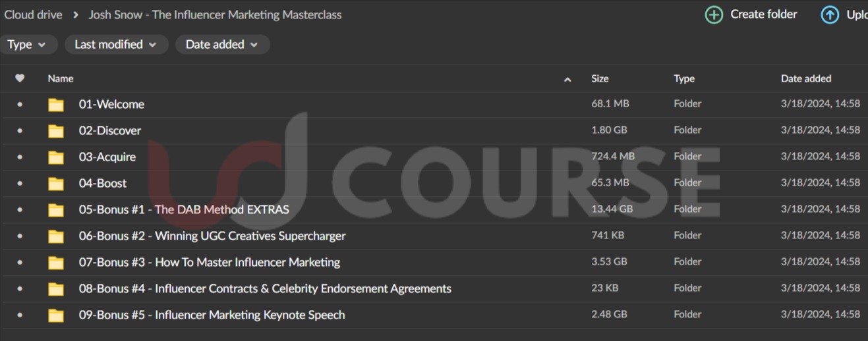This screenshot has width=868, height=341.
Task: Click the 65.3 MB size value
Action: pos(610,183)
